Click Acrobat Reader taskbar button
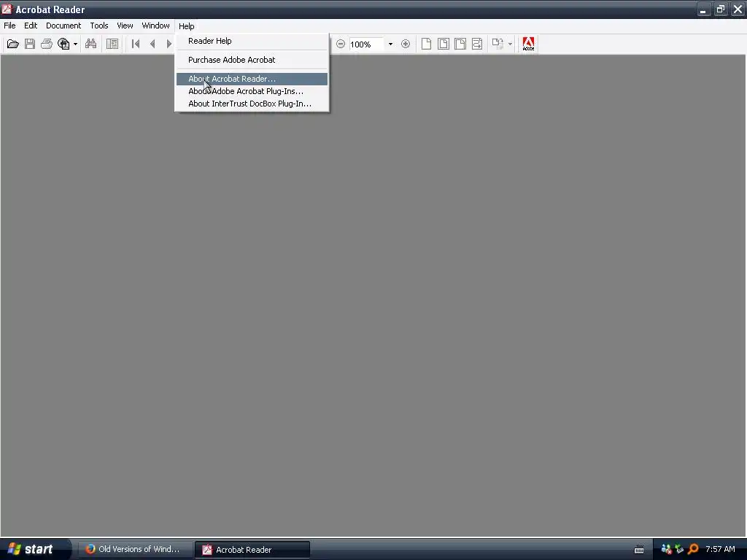The height and width of the screenshot is (560, 747). (x=252, y=550)
